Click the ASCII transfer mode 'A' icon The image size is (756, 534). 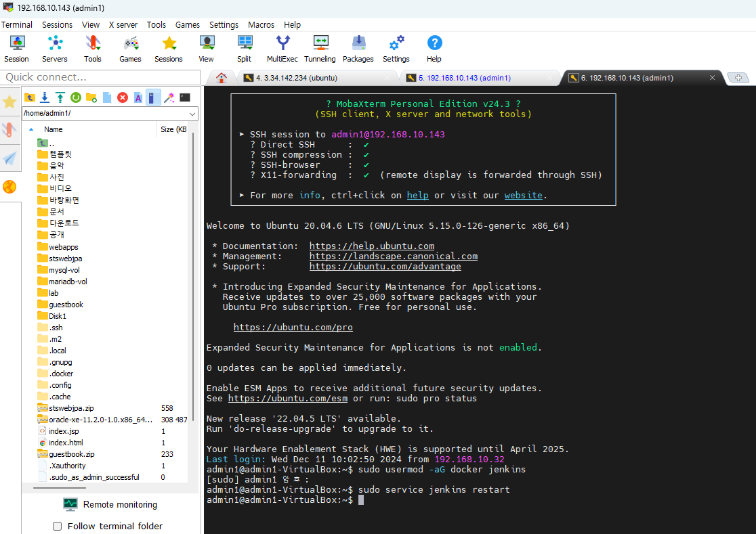(x=138, y=97)
